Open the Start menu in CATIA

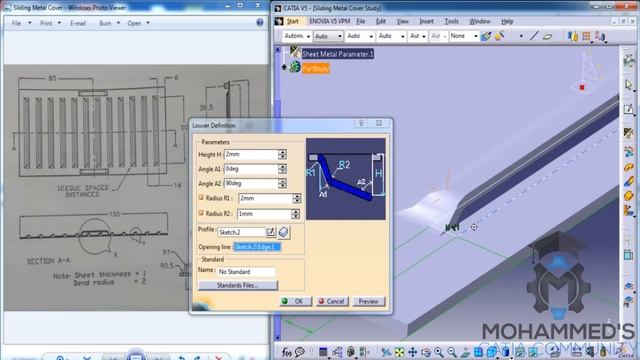pos(293,21)
